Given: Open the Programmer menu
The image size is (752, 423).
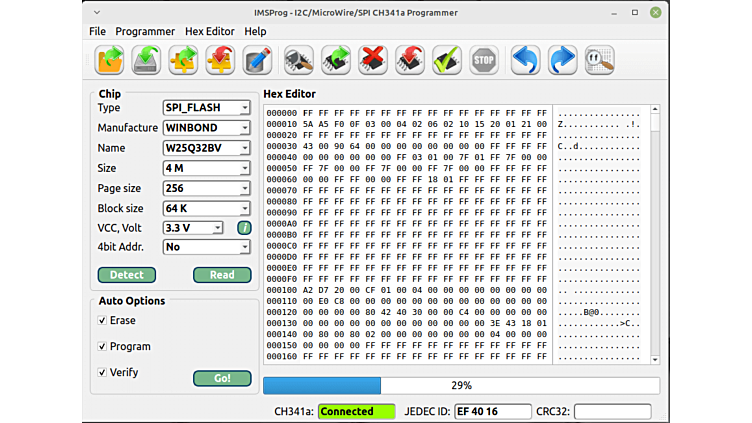Looking at the screenshot, I should [x=145, y=31].
